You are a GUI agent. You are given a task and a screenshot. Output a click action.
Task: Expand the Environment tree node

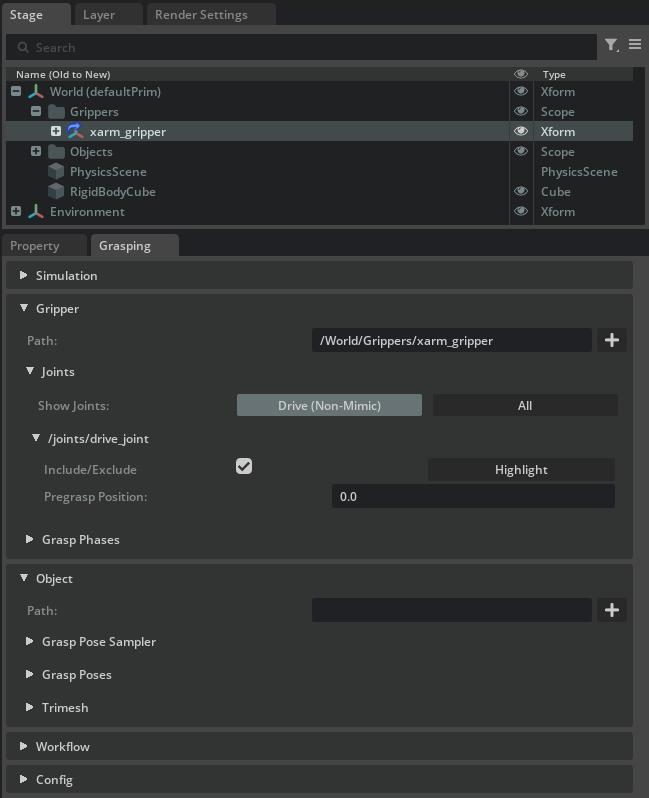point(16,212)
